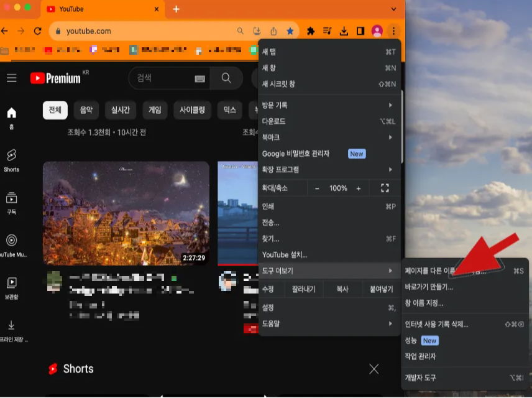Image resolution: width=532 pixels, height=398 pixels.
Task: Click 붙여넣기 in the edit row
Action: coord(382,289)
